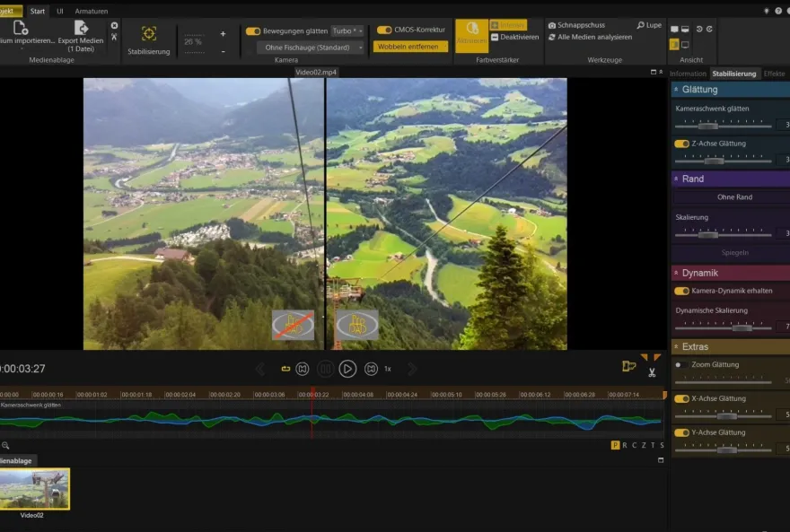
Task: Select the P curve display toggle
Action: click(615, 445)
